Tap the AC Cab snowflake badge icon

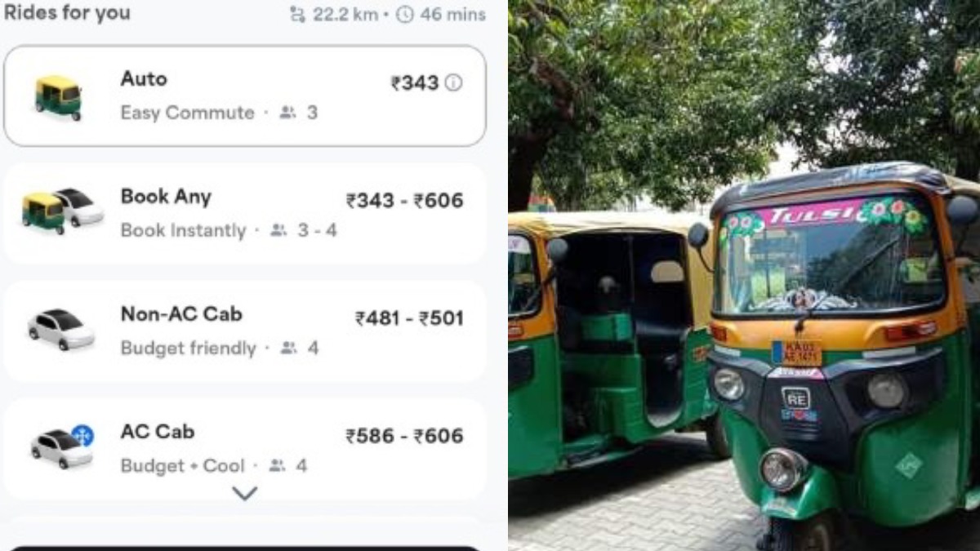tap(82, 435)
